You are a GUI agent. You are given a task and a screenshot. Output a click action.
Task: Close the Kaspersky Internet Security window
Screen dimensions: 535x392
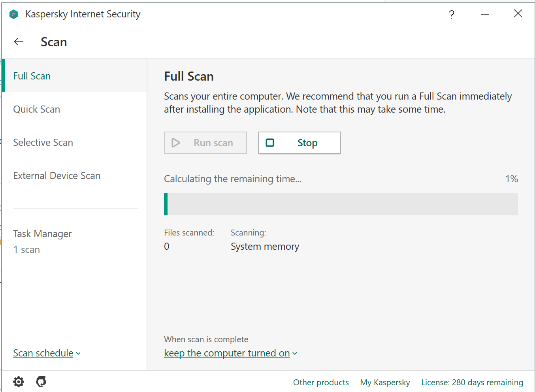518,14
